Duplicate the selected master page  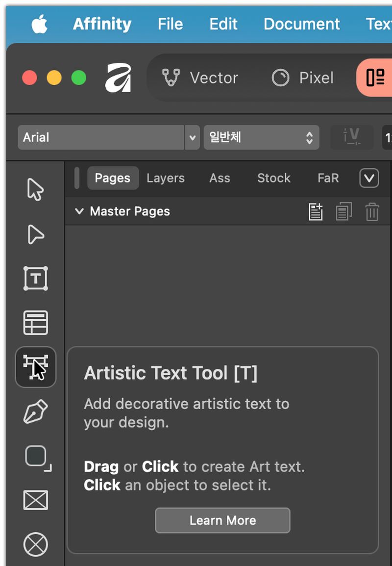click(x=343, y=211)
